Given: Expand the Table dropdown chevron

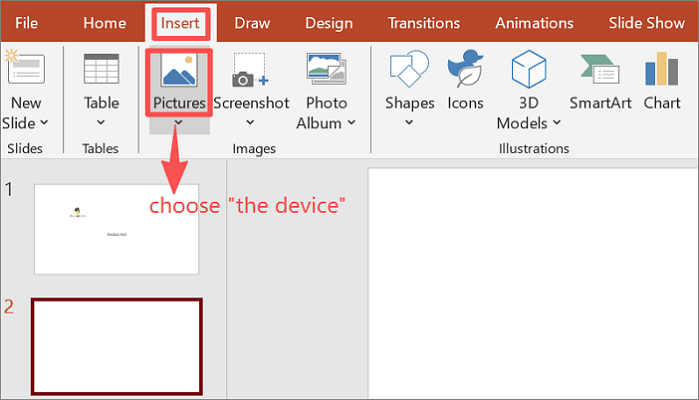Looking at the screenshot, I should pyautogui.click(x=101, y=122).
